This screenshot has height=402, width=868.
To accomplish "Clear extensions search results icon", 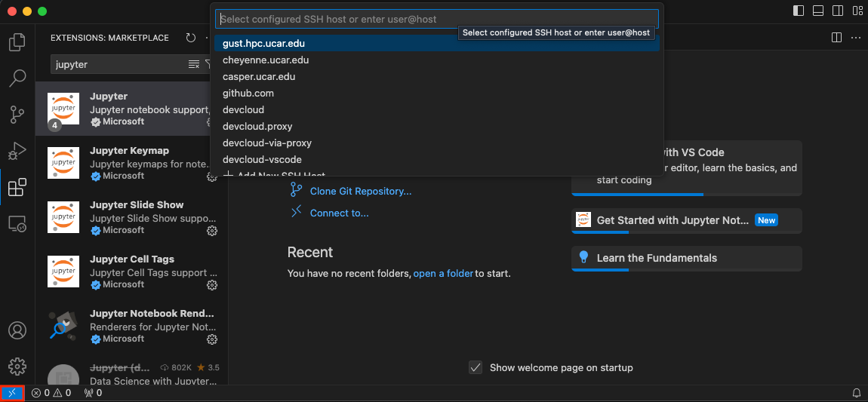I will [x=194, y=64].
